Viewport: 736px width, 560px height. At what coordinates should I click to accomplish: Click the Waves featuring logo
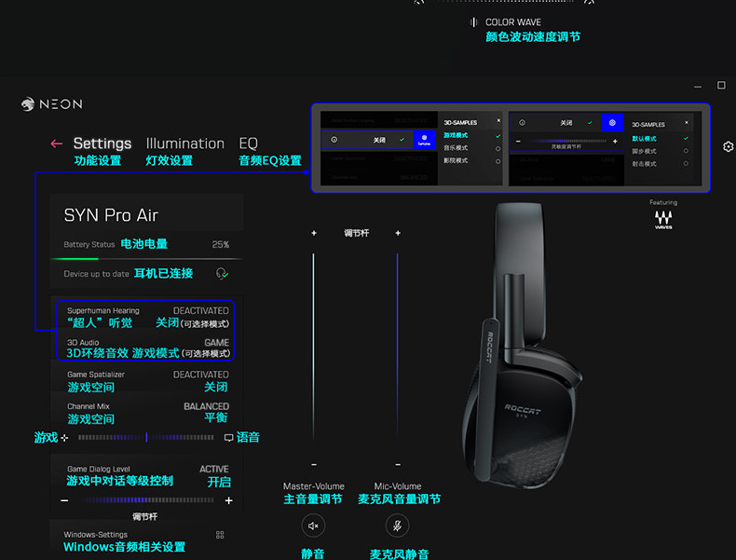pyautogui.click(x=663, y=220)
